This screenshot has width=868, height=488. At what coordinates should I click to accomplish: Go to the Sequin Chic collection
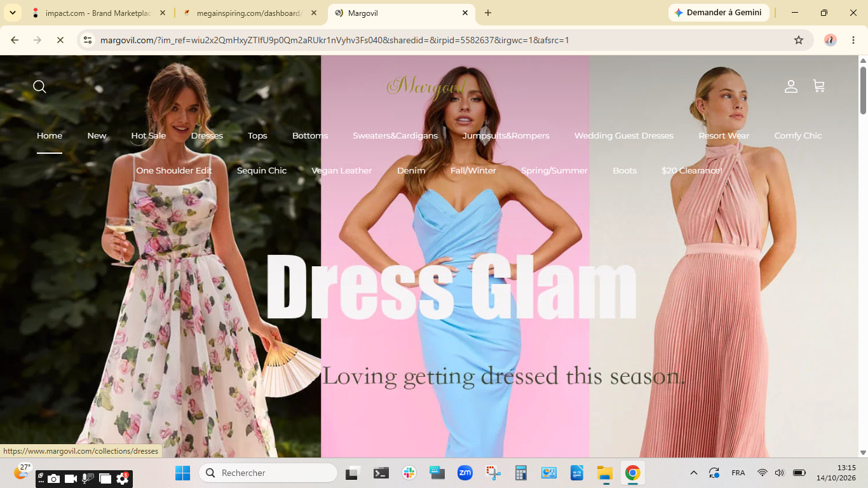262,171
